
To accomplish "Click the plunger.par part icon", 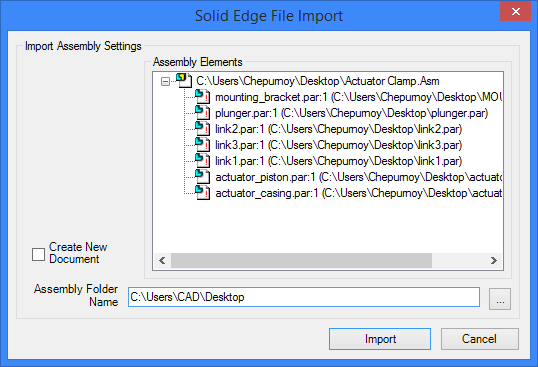I will [202, 113].
